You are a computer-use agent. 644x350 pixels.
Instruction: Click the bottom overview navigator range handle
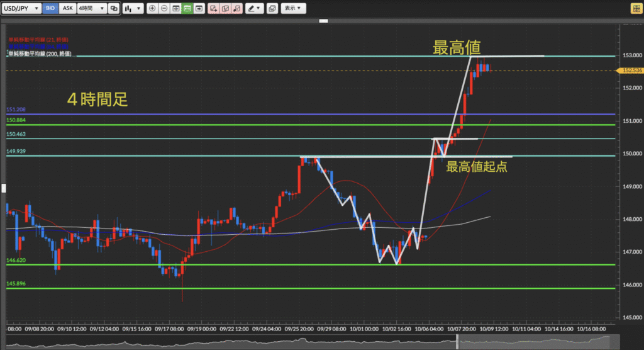click(458, 341)
